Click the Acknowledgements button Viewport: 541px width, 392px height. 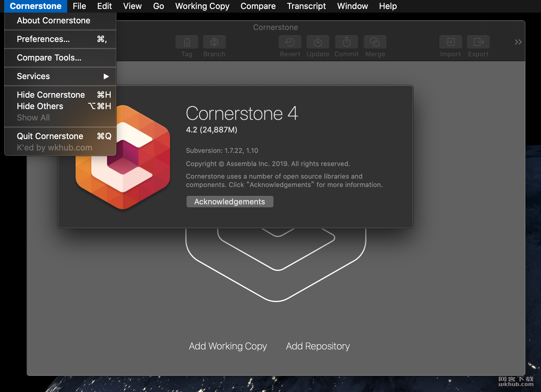coord(230,202)
